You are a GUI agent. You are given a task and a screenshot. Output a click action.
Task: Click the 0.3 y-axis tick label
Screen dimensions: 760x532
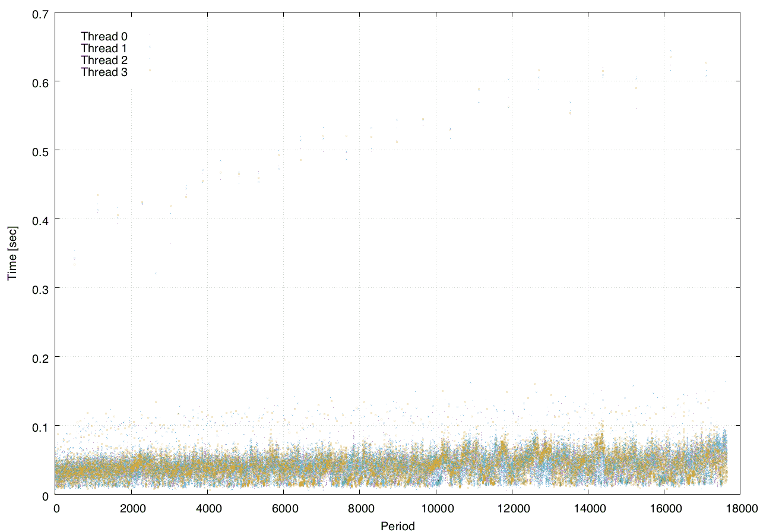40,288
